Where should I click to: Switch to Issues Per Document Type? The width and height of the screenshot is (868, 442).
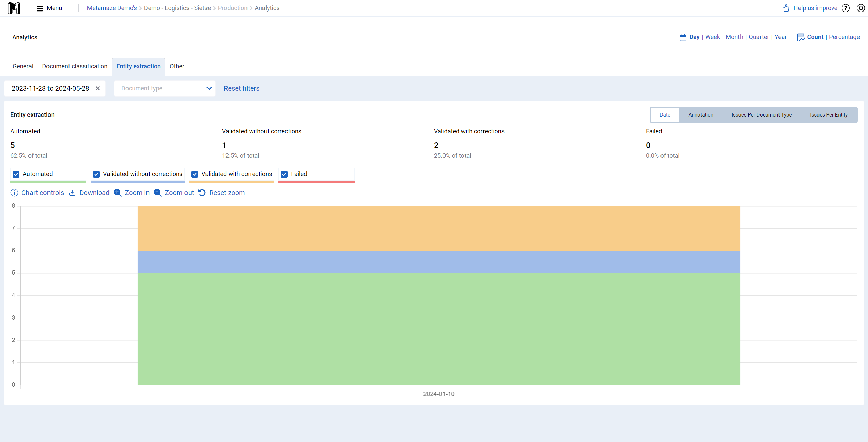point(762,115)
